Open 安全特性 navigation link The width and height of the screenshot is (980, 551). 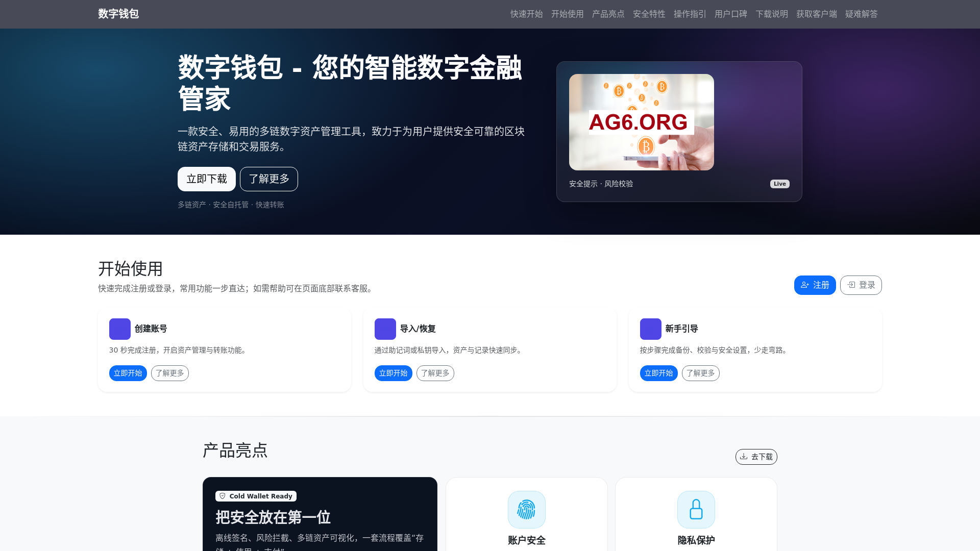649,14
